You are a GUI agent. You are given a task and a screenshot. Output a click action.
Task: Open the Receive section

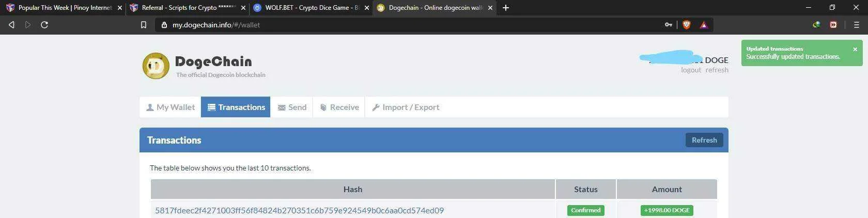tap(339, 107)
